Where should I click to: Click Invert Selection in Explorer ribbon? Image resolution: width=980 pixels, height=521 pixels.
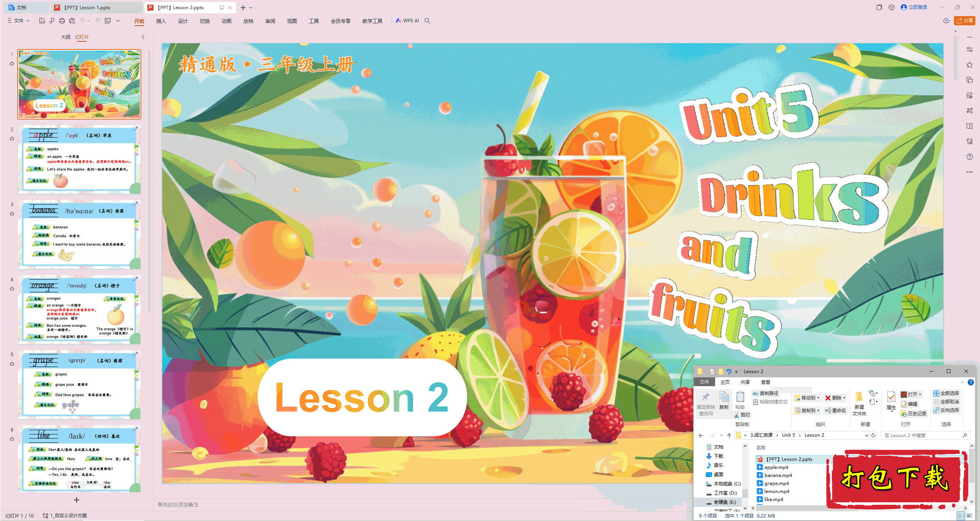point(946,410)
